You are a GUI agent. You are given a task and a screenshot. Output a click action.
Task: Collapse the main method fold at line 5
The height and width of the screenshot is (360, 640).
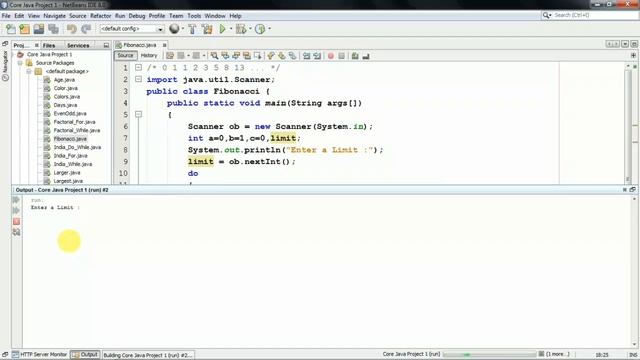pos(138,114)
